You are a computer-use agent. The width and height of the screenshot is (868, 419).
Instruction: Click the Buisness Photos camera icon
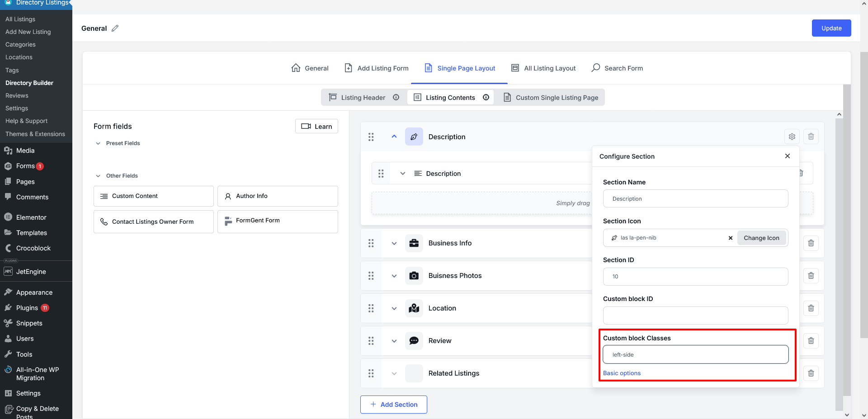(414, 276)
